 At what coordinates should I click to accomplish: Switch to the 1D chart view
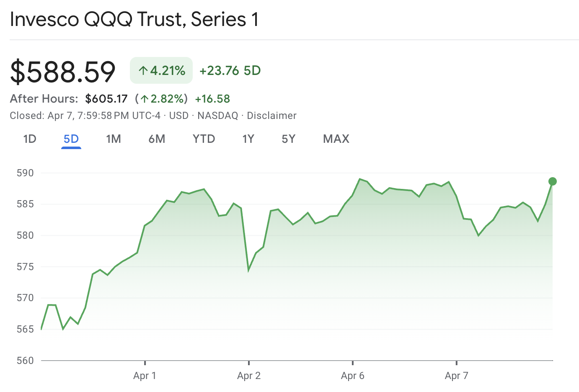(x=29, y=139)
